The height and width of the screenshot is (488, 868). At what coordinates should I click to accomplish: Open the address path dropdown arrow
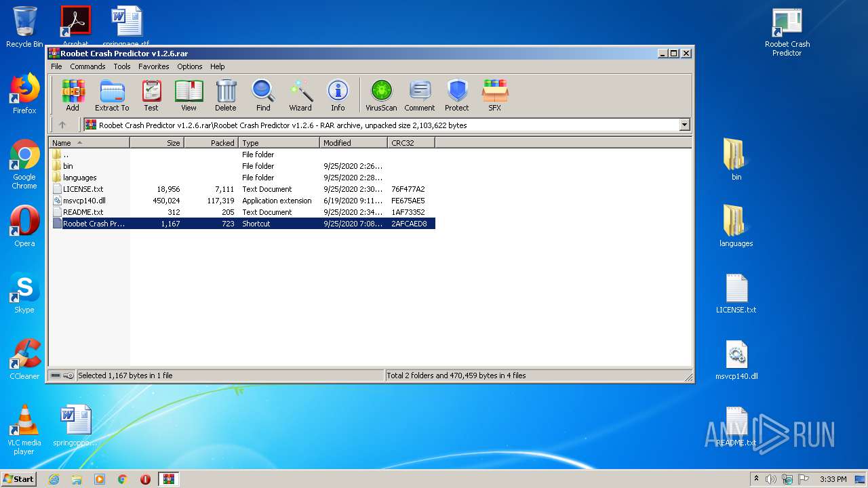coord(684,125)
